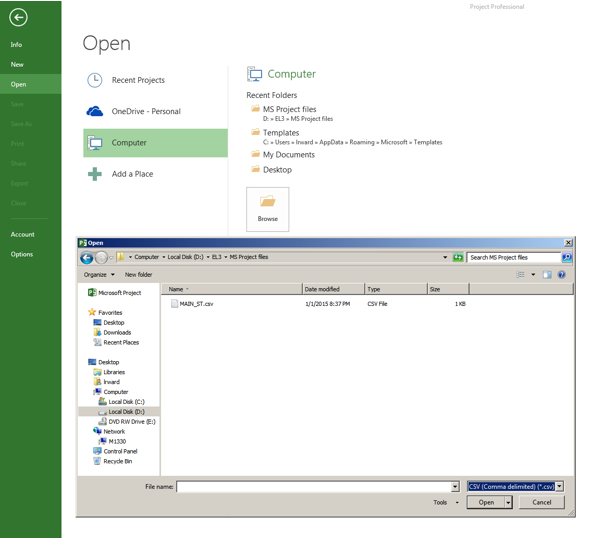Click Add a Place
Screen dimensions: 595x538
click(156, 174)
